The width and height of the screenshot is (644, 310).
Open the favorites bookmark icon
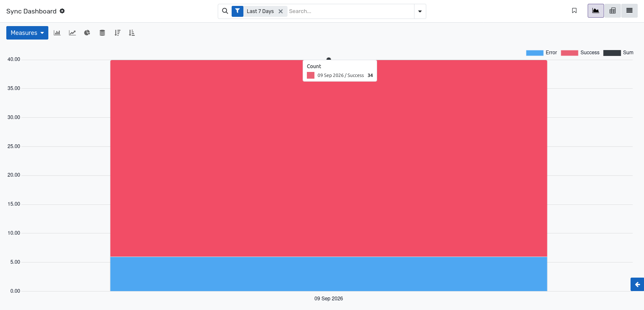574,11
